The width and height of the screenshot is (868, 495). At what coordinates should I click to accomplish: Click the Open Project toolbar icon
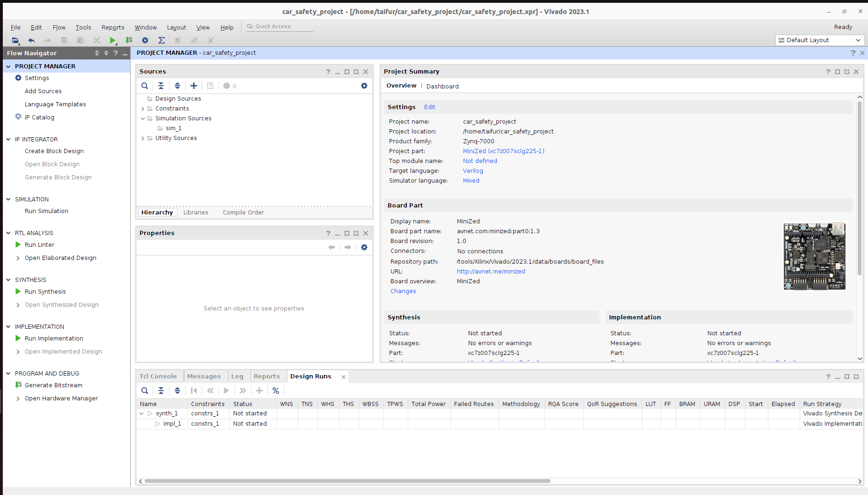coord(15,40)
